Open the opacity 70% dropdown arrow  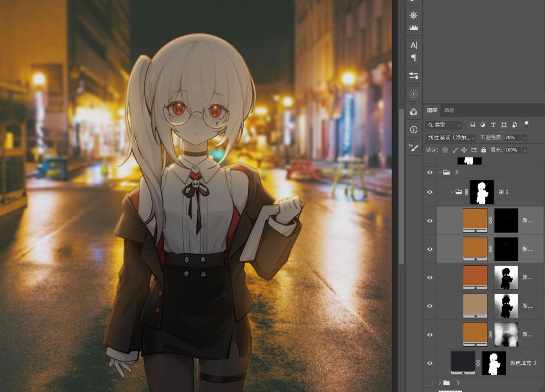525,138
